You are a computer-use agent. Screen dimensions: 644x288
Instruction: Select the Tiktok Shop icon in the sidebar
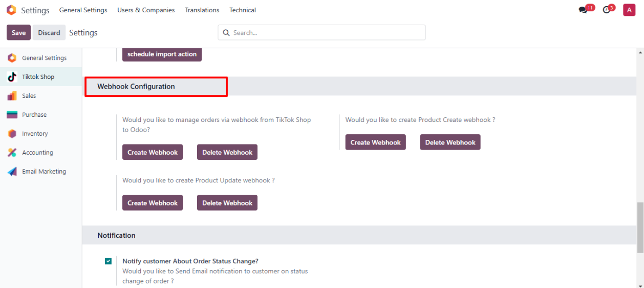coord(12,77)
